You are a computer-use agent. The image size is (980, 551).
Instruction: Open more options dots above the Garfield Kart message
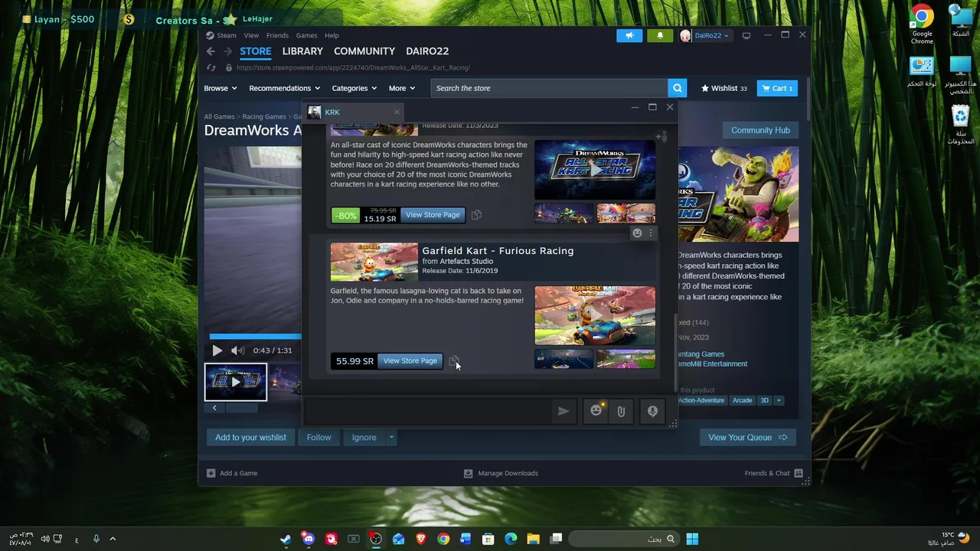(x=651, y=233)
